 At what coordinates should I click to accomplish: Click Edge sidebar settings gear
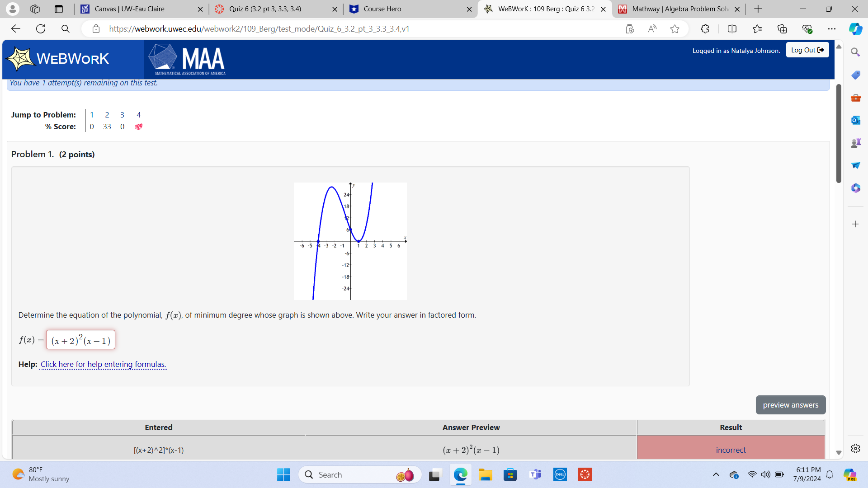[x=855, y=448]
